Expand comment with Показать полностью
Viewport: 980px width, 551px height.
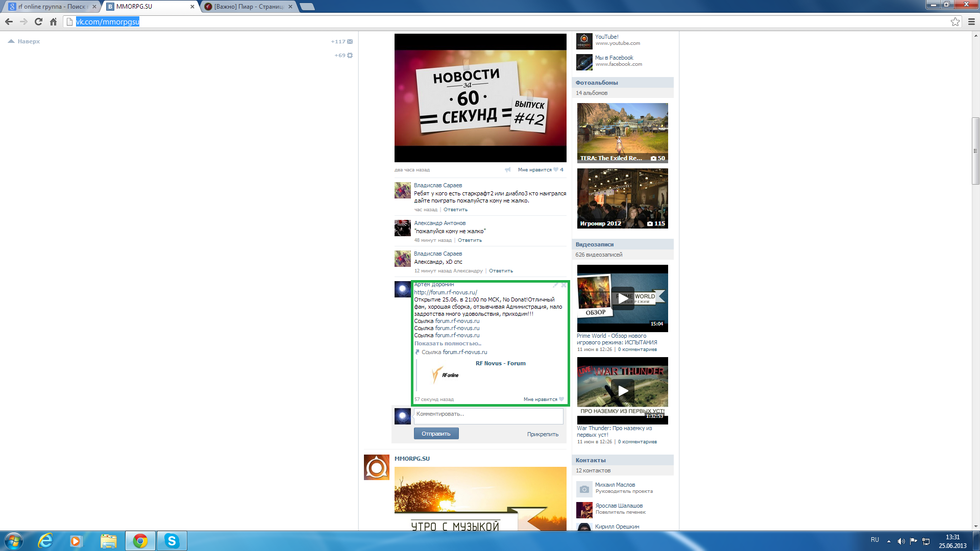[x=448, y=343]
